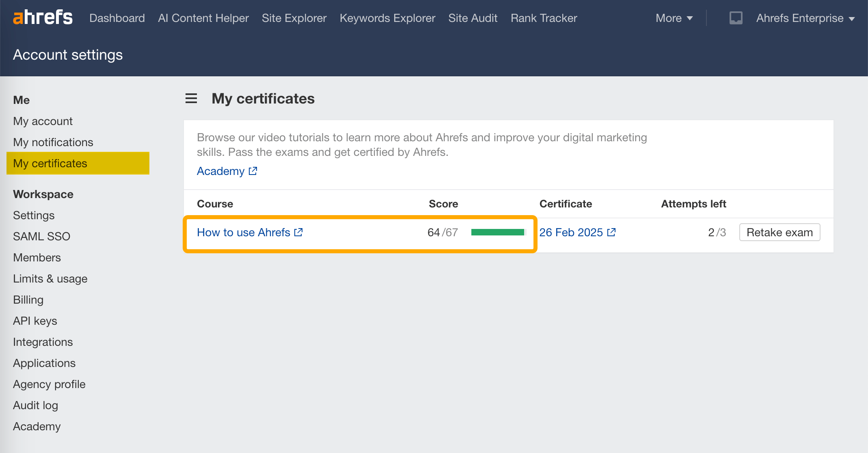Viewport: 868px width, 453px height.
Task: Open Academy in the sidebar
Action: click(x=37, y=426)
